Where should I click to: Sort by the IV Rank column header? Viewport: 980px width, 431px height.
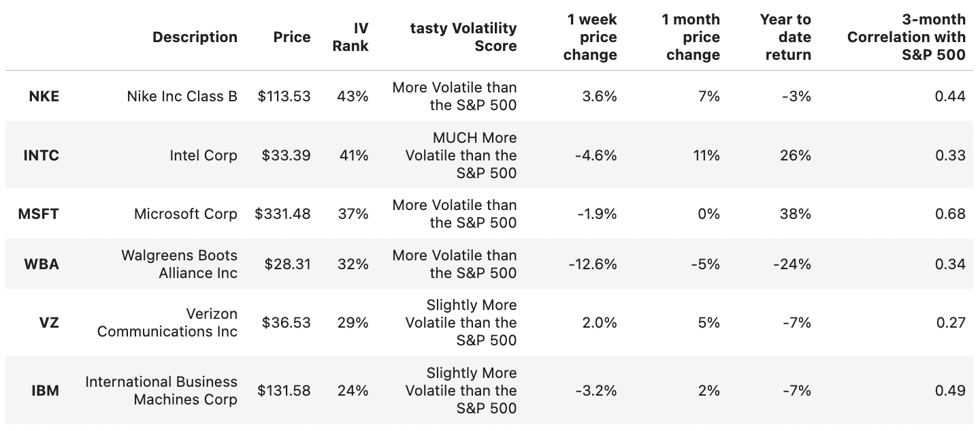point(351,37)
